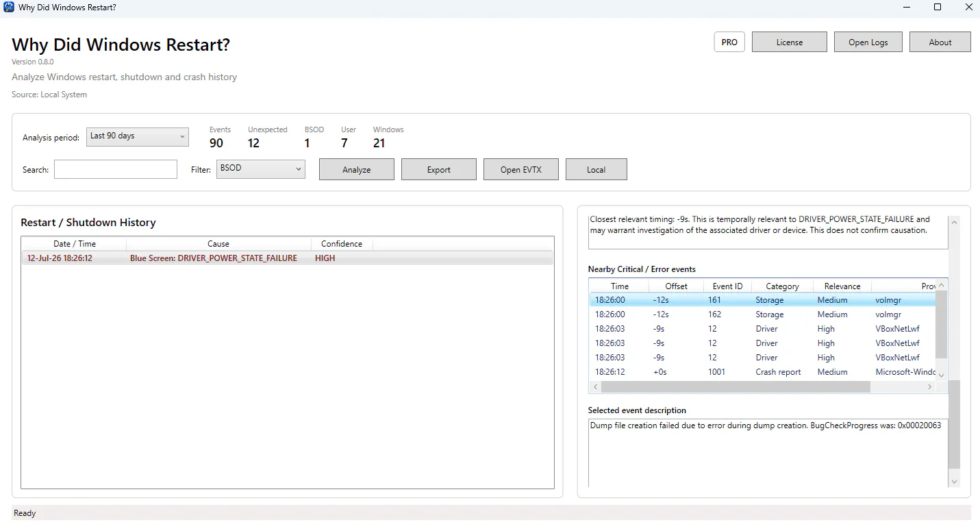
Task: Select the Event ID 162 Storage row
Action: point(763,314)
